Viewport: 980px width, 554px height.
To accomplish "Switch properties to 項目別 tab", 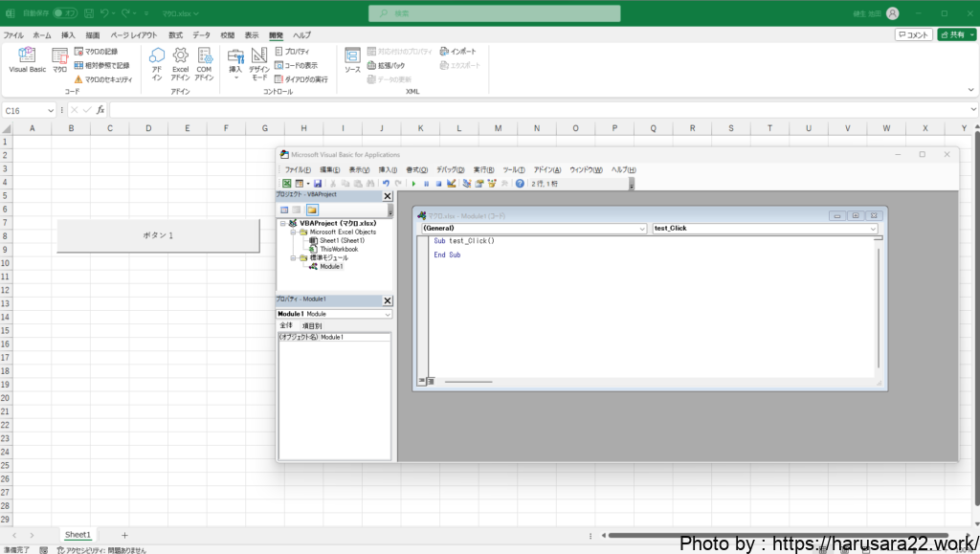I will point(312,326).
